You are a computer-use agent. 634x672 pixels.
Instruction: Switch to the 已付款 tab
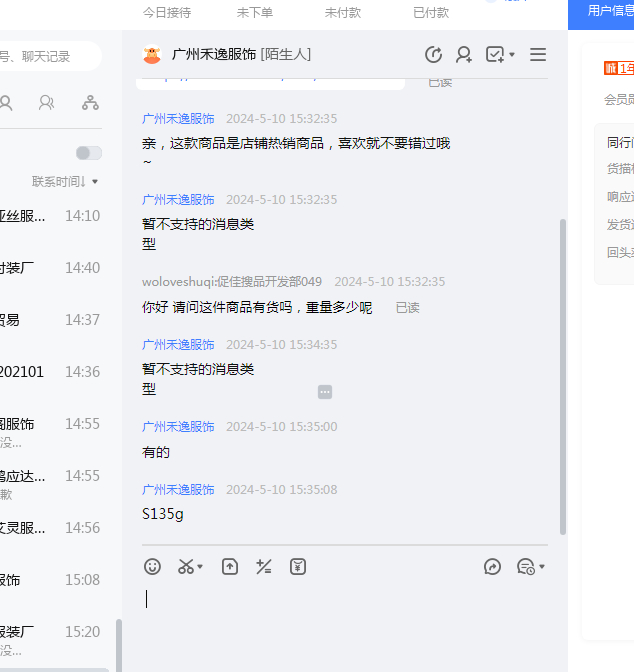[x=431, y=13]
